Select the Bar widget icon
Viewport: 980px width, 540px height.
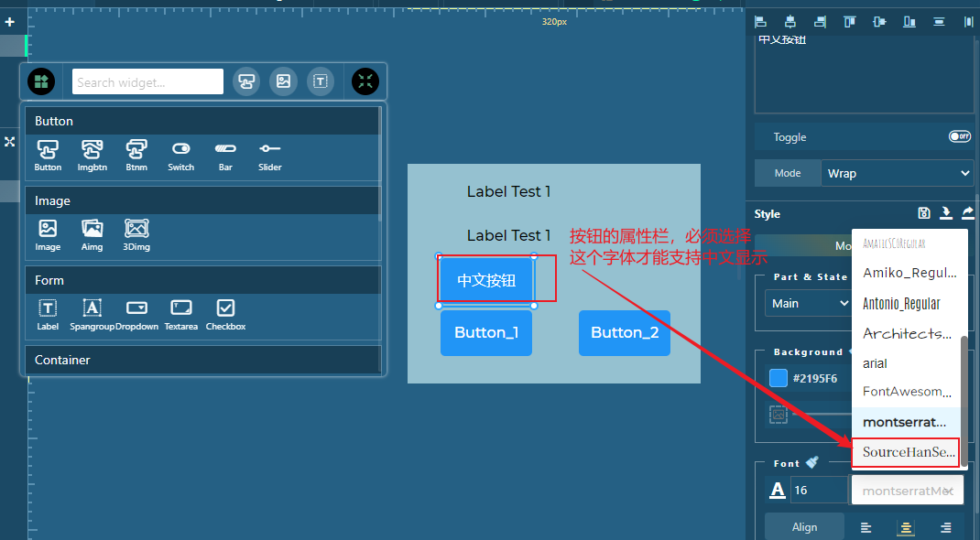[225, 155]
